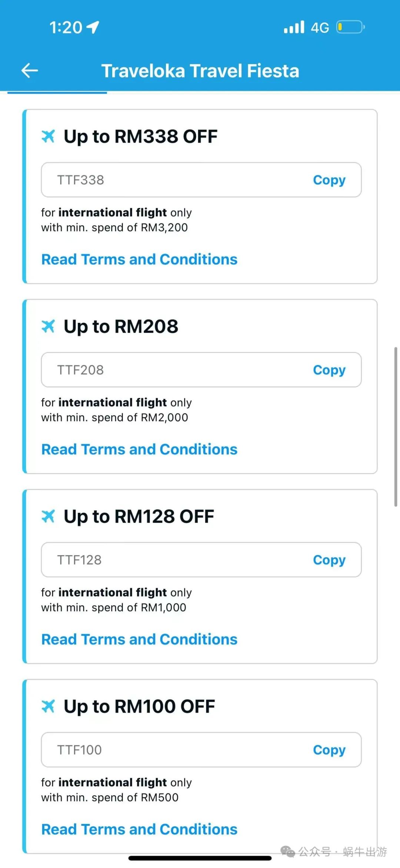The image size is (400, 868).
Task: Tap the airplane icon beside RM100 OFF
Action: coord(48,706)
